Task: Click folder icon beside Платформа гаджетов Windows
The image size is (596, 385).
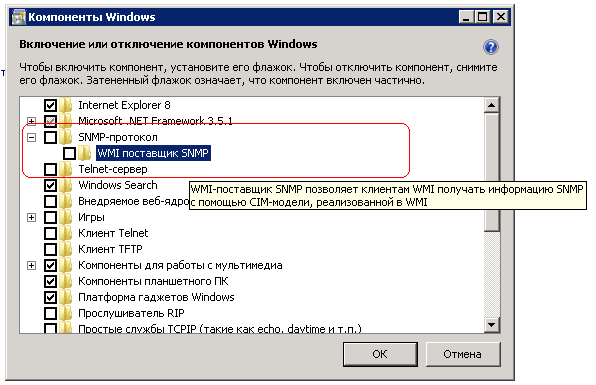Action: tap(66, 297)
